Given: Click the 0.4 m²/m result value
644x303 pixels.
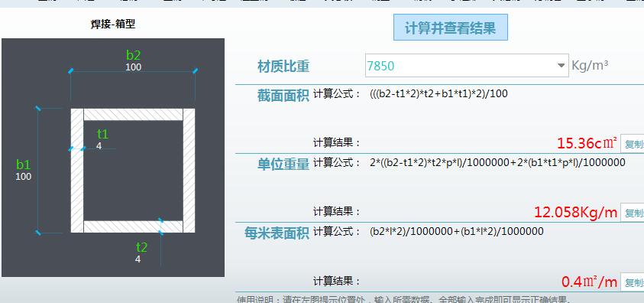Looking at the screenshot, I should tap(589, 282).
